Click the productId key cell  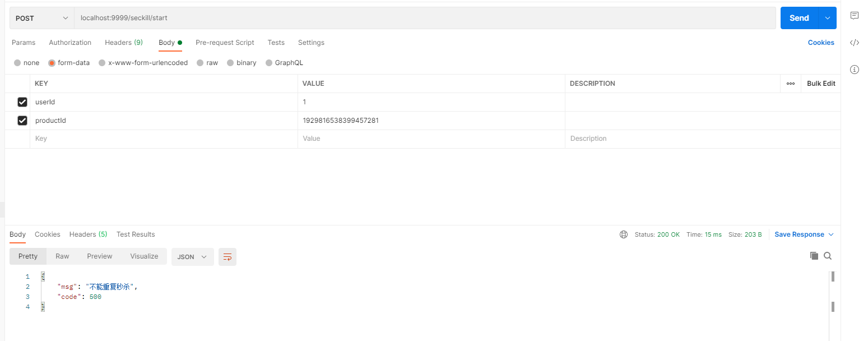[x=164, y=121]
